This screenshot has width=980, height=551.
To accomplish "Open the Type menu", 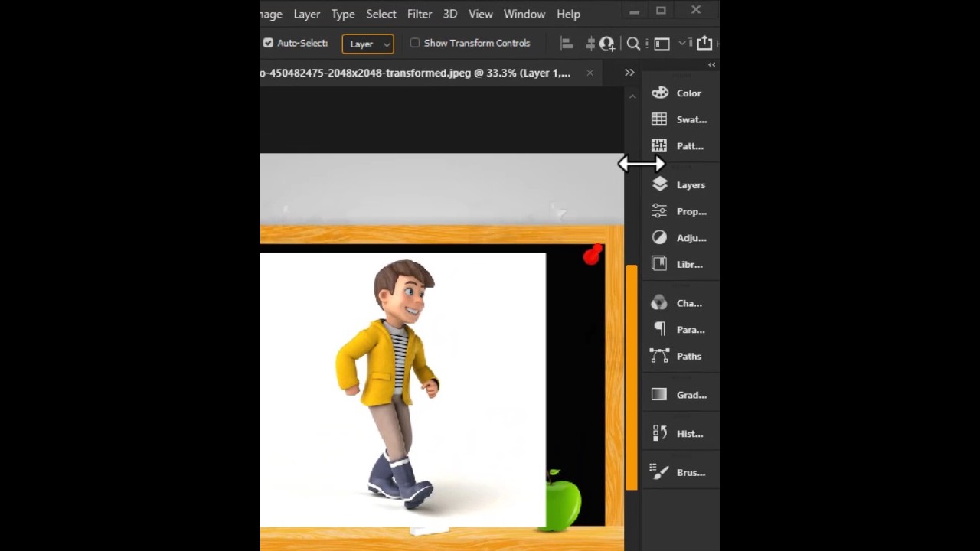I will pyautogui.click(x=343, y=14).
